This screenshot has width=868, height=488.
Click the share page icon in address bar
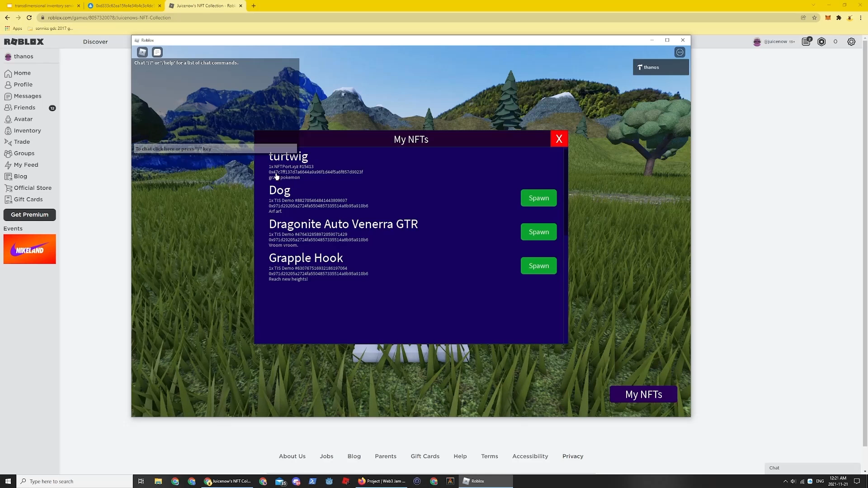(803, 18)
